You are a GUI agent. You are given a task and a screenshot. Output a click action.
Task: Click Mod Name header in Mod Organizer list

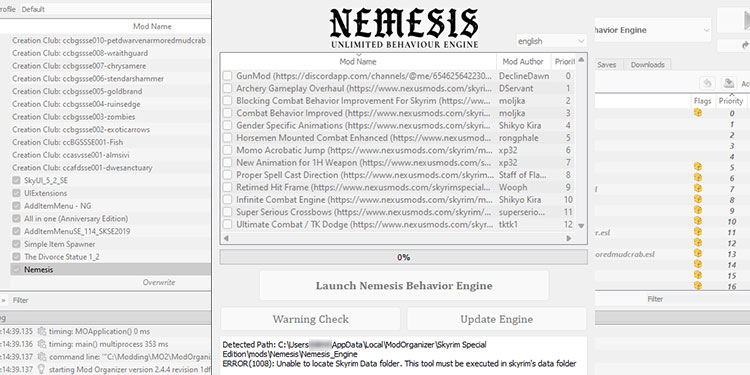(152, 26)
